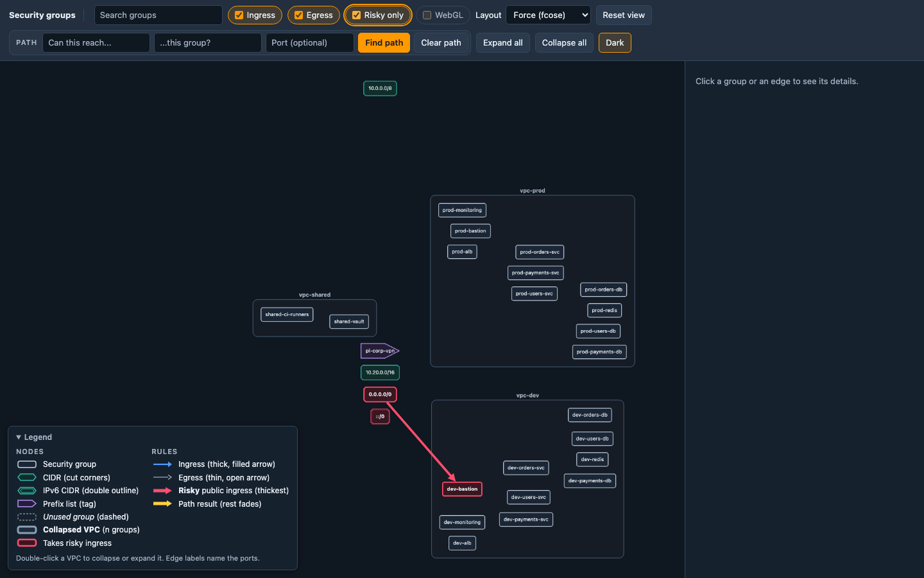The height and width of the screenshot is (578, 924).
Task: Click the Find path button
Action: click(384, 42)
